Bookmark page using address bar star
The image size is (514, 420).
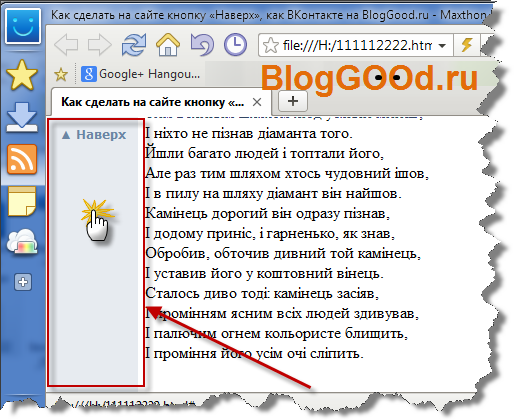[x=271, y=45]
